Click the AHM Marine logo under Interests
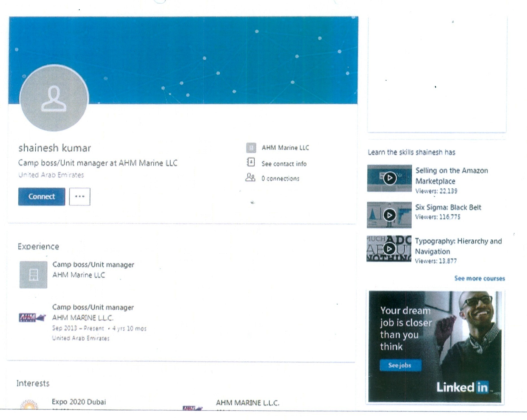The height and width of the screenshot is (420, 527). [x=193, y=407]
